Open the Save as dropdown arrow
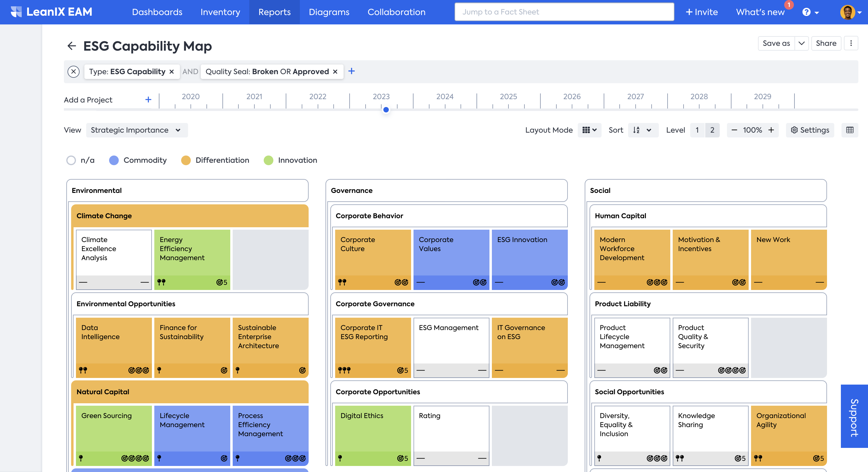 (801, 43)
